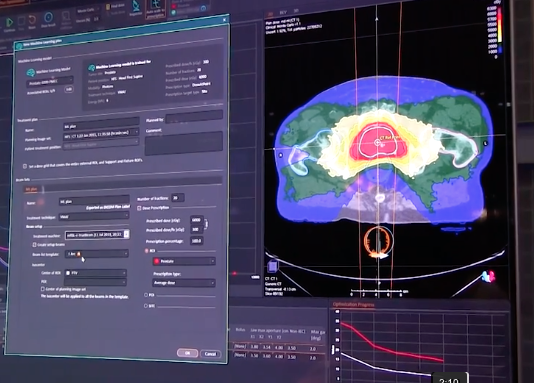Image resolution: width=534 pixels, height=383 pixels.
Task: Click the beam set Name input field
Action: tap(94, 201)
